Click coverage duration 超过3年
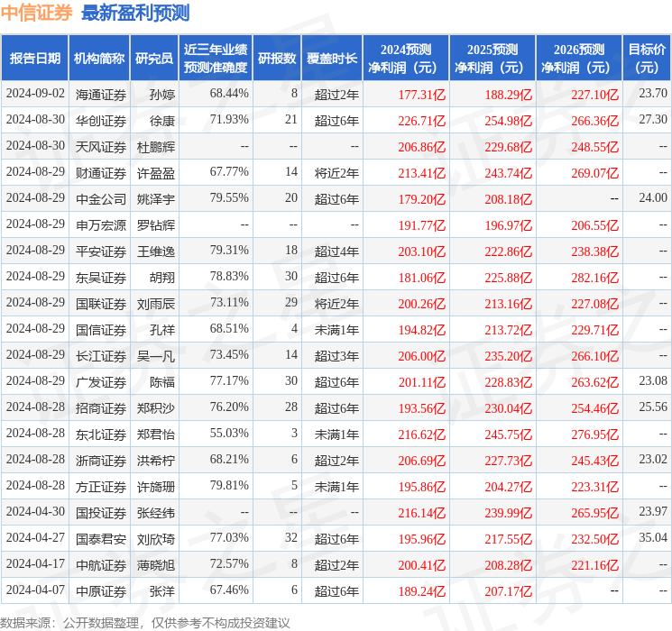The width and height of the screenshot is (672, 631). point(336,355)
